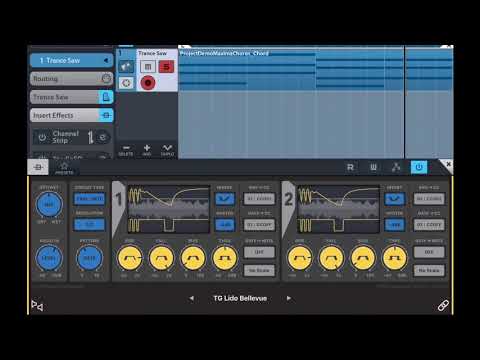Open the Channel Strip edit button
The height and width of the screenshot is (360, 480).
(x=103, y=137)
